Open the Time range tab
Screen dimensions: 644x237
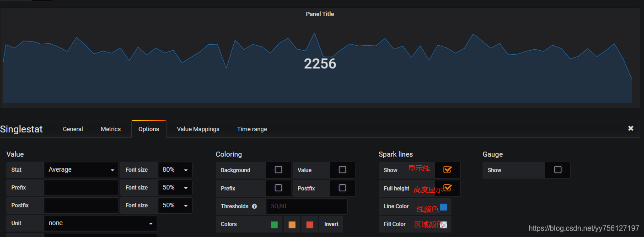pyautogui.click(x=252, y=129)
